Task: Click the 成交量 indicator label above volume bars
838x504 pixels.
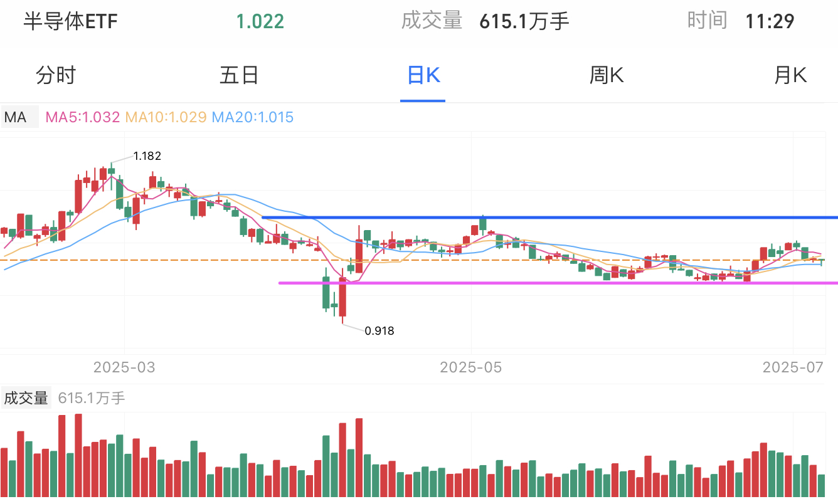Action: tap(26, 398)
